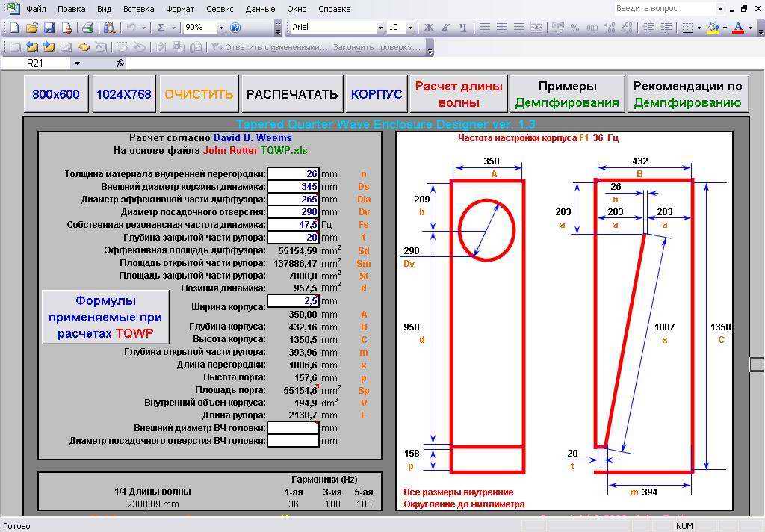Image resolution: width=765 pixels, height=532 pixels.
Task: Open the Формат menu
Action: click(x=180, y=9)
